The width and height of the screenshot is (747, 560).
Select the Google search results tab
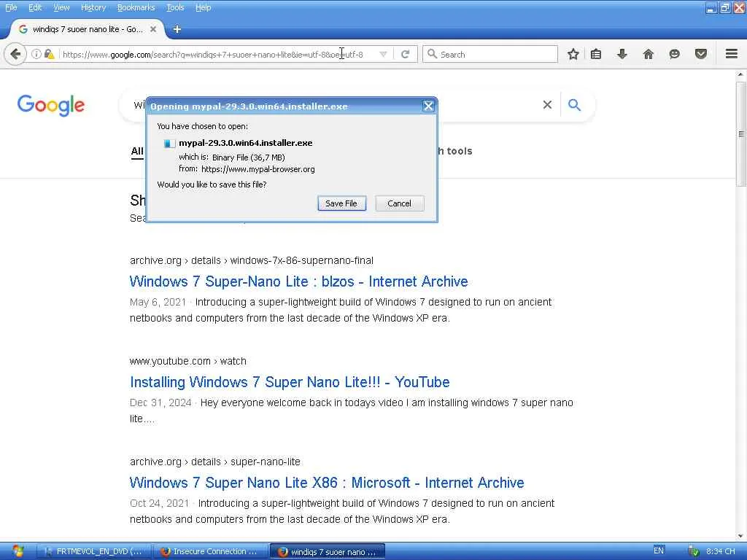click(88, 29)
